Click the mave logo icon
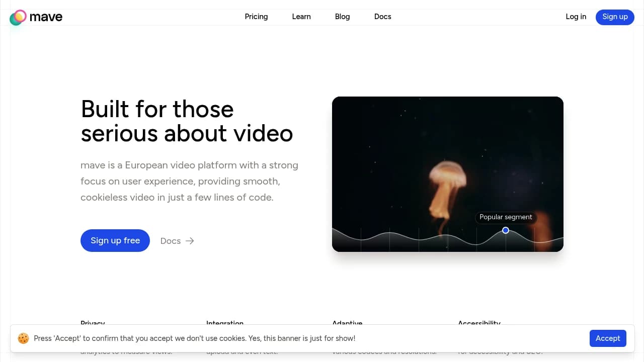This screenshot has width=644, height=362. click(x=18, y=17)
